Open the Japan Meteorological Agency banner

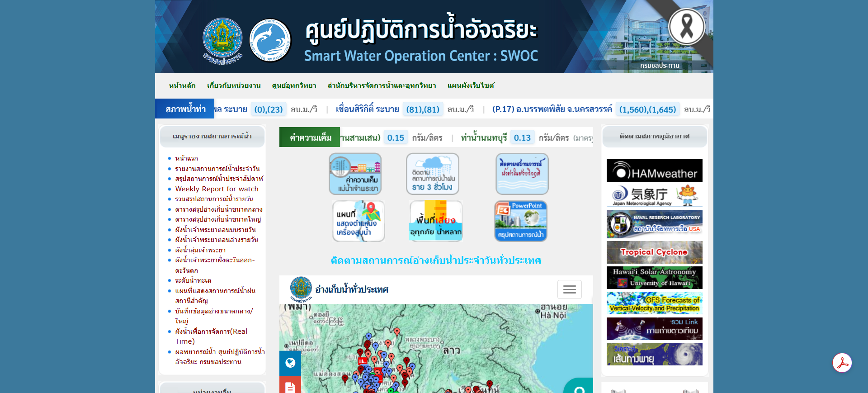[655, 196]
